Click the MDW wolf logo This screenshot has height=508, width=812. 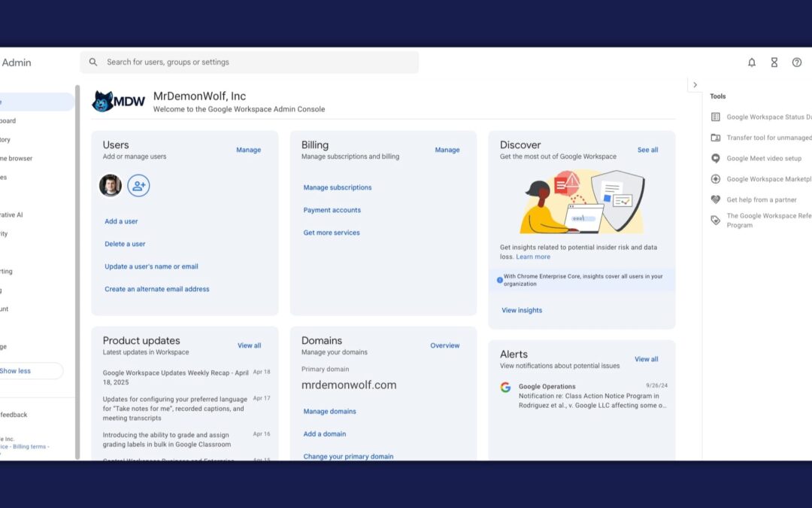119,102
